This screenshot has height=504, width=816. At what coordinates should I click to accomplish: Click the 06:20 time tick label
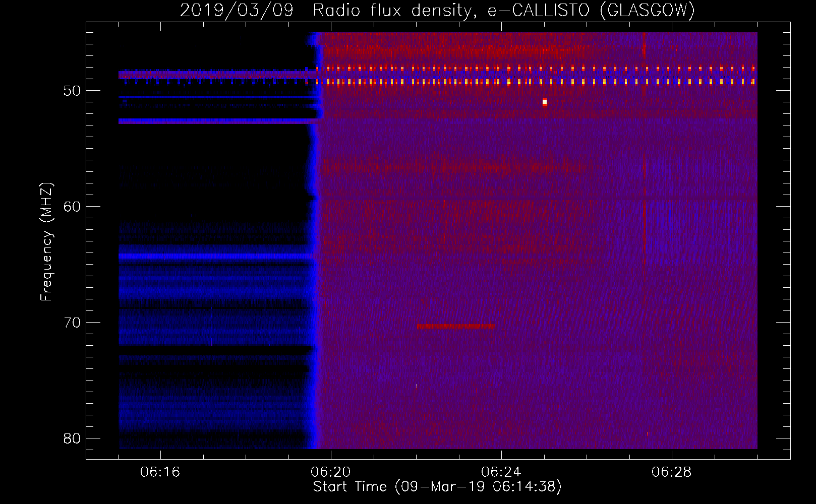click(331, 472)
